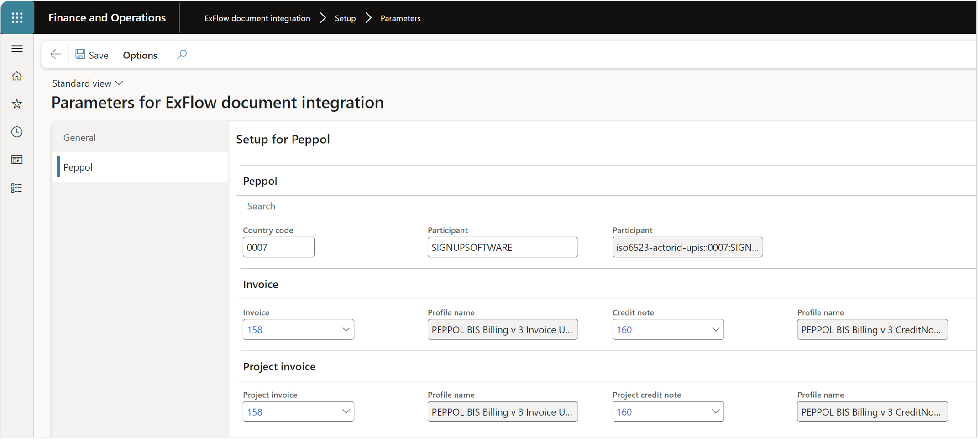Click the Invoice section heading
This screenshot has width=980, height=442.
coord(261,285)
